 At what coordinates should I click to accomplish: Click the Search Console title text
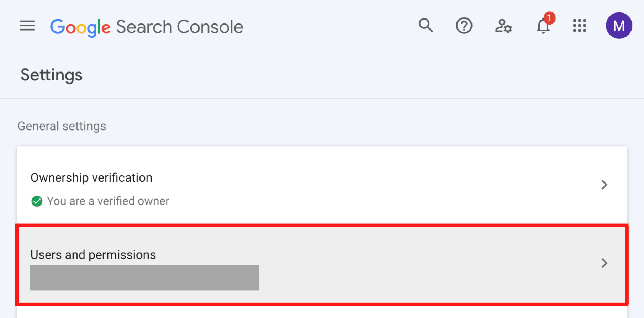point(180,27)
